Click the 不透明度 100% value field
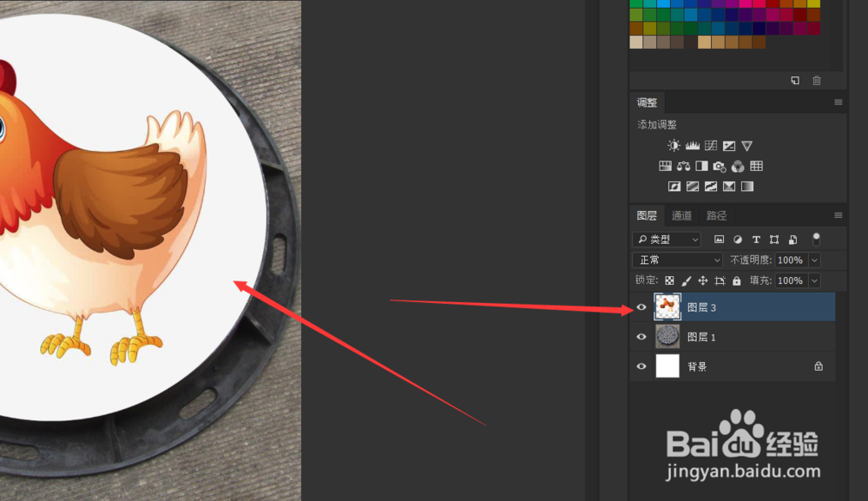Viewport: 868px width, 501px height. (791, 260)
